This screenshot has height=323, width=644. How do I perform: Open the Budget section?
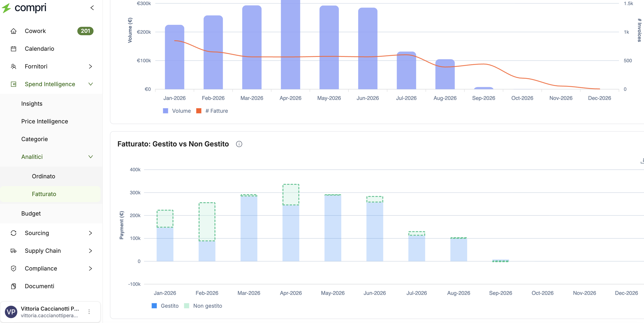[31, 214]
